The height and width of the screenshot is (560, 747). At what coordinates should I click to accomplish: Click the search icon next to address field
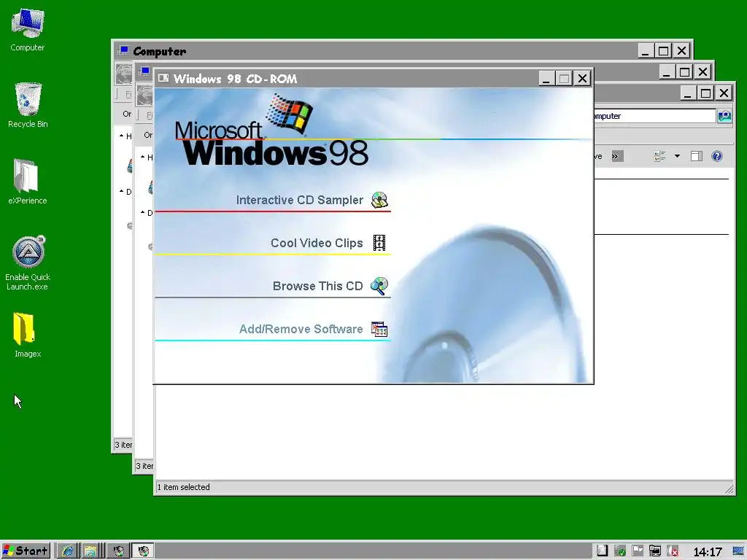click(x=724, y=116)
